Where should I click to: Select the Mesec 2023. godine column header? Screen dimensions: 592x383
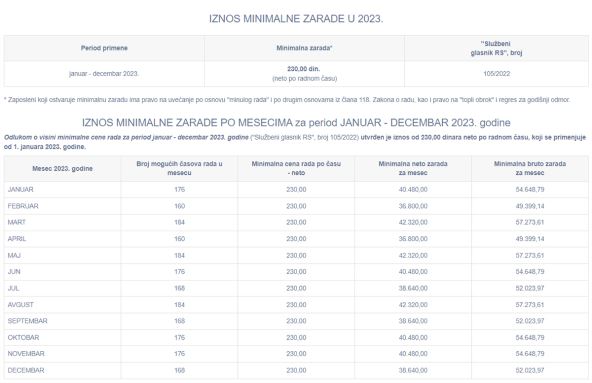coord(62,168)
